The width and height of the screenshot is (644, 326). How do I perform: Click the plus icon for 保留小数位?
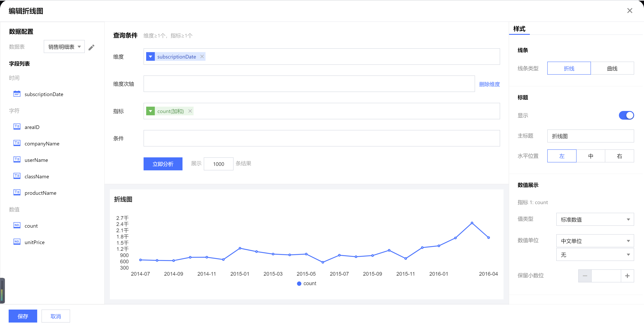coord(627,276)
